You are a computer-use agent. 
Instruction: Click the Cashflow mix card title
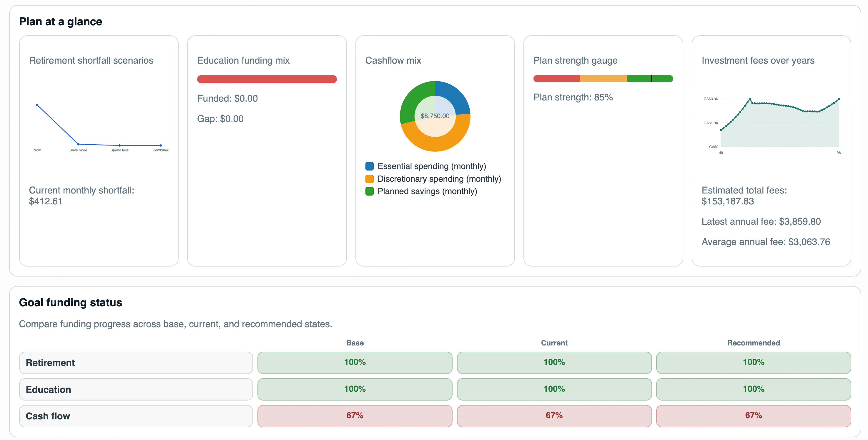(393, 60)
